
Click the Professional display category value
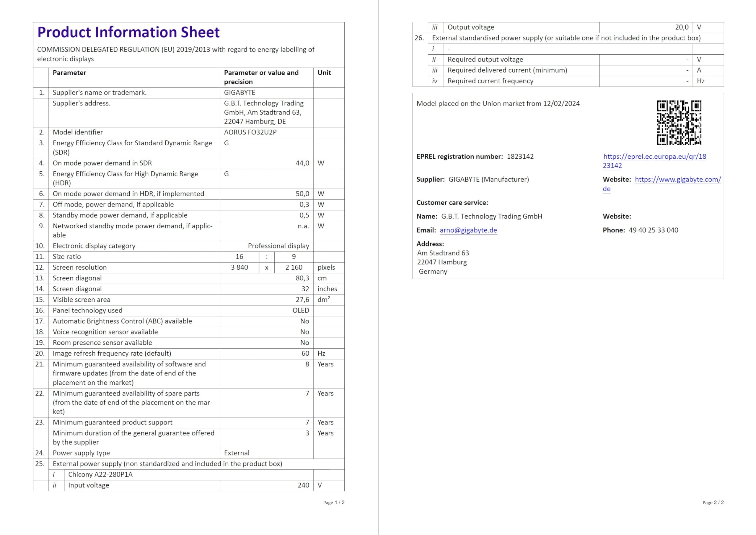point(278,246)
